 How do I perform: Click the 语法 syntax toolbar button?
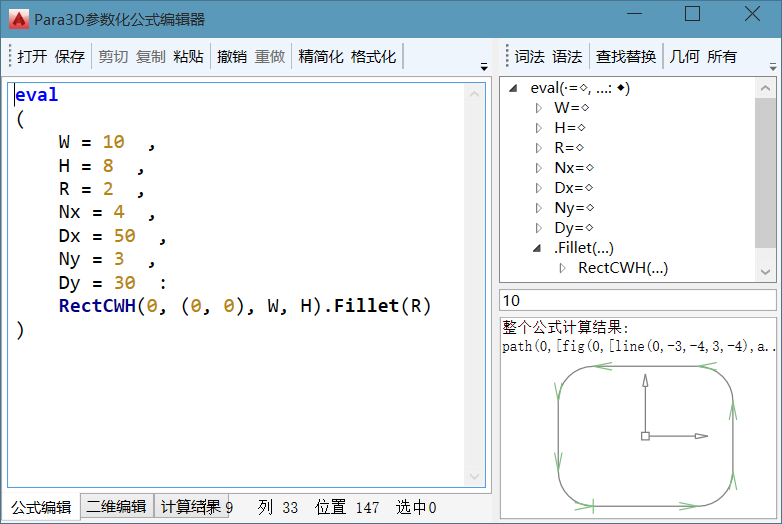(x=567, y=56)
